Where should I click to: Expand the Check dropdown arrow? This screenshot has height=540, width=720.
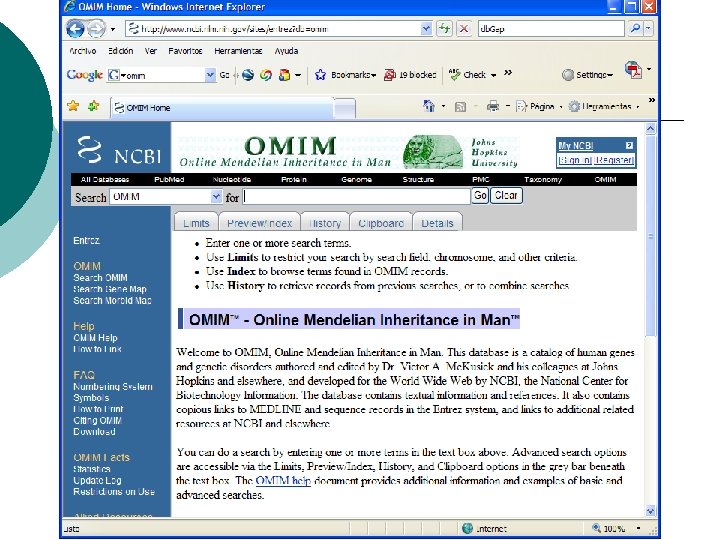pos(494,75)
